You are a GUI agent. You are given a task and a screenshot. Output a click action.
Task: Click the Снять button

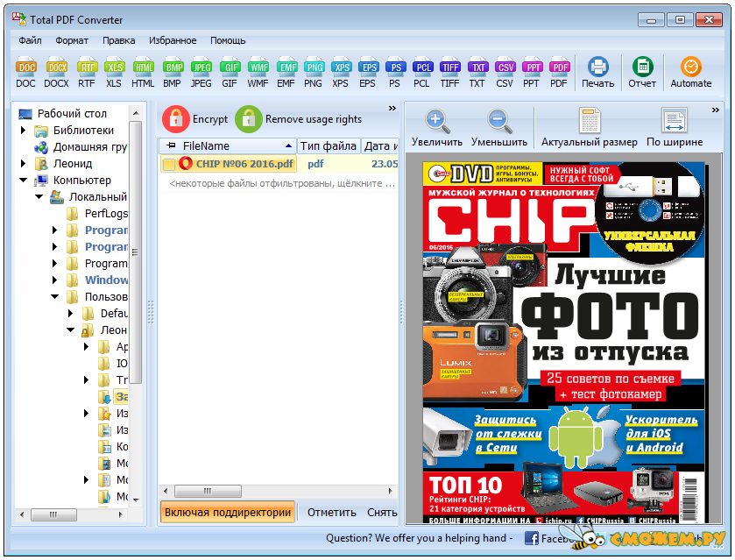pyautogui.click(x=382, y=513)
